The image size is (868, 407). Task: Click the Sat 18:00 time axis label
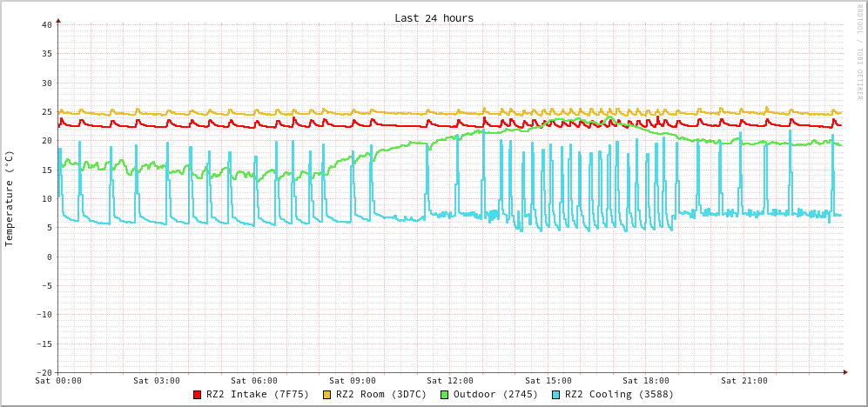[x=646, y=381]
